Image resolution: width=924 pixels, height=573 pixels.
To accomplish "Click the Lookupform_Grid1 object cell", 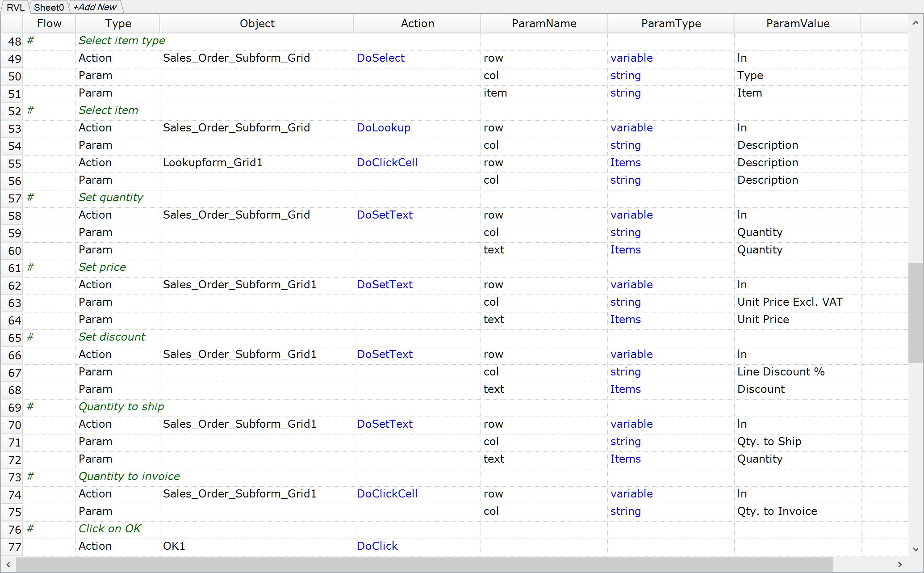I will click(213, 163).
